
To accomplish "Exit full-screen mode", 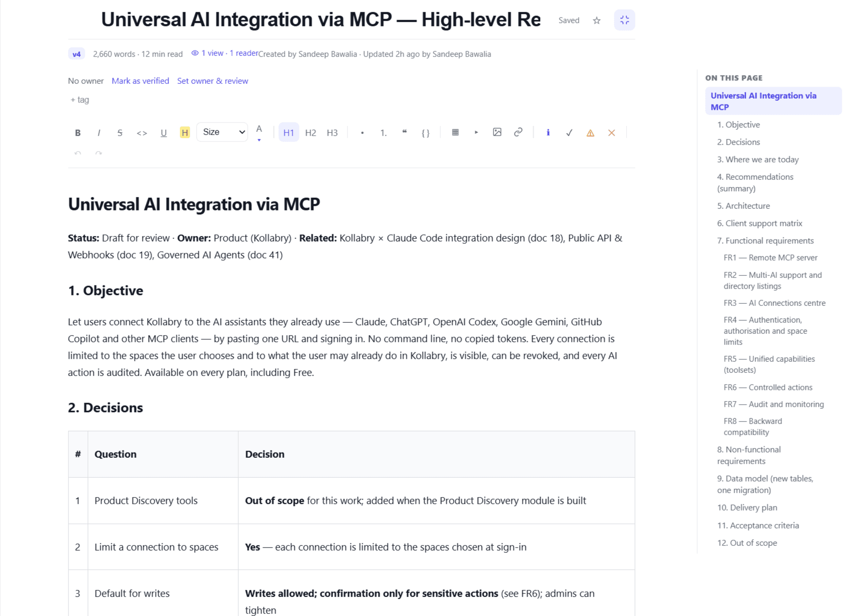I will (x=625, y=20).
